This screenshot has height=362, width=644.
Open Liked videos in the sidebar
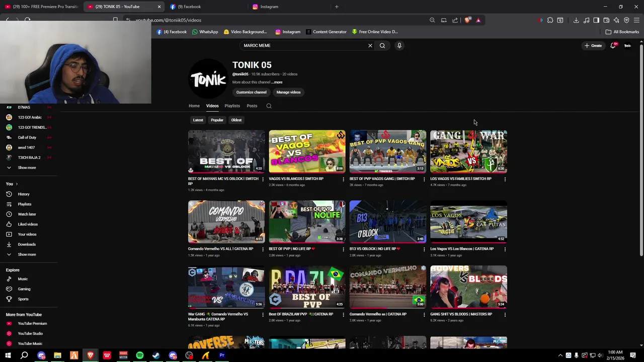tap(28, 224)
